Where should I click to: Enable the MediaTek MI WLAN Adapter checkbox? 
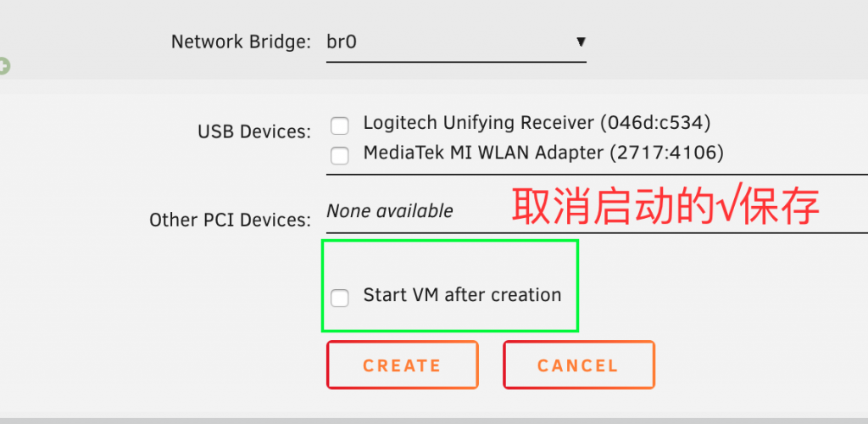point(339,155)
